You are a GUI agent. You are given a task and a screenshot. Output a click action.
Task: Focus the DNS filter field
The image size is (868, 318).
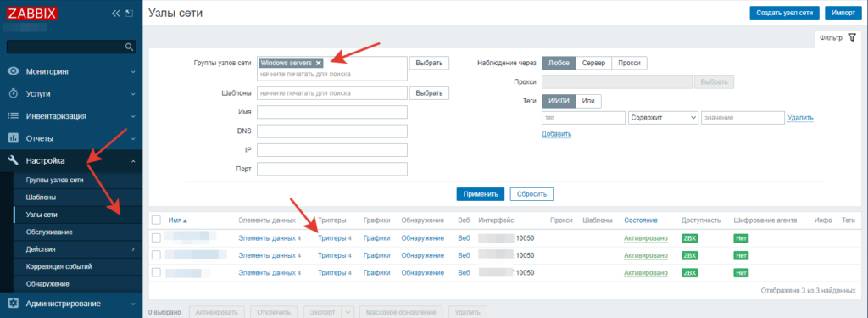coord(332,131)
